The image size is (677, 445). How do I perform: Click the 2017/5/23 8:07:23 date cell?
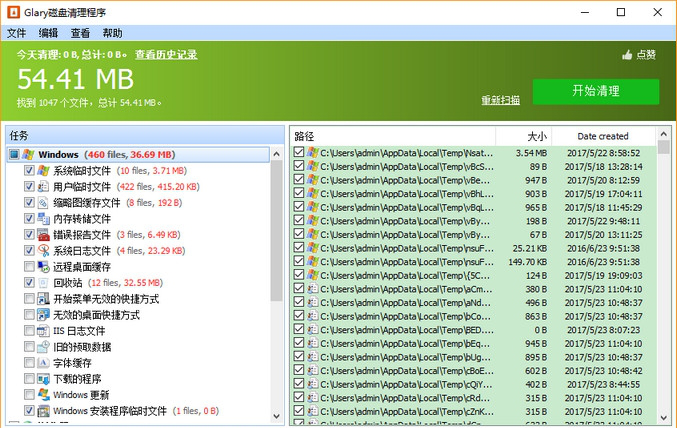coord(603,330)
